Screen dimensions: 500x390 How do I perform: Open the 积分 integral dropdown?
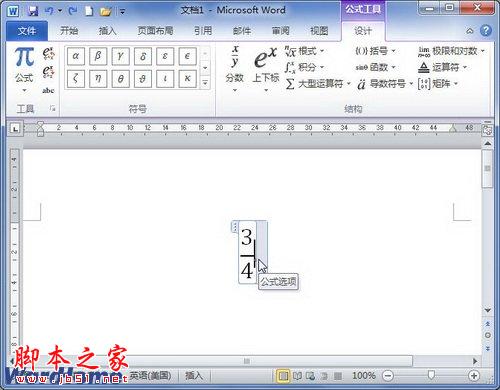(x=304, y=67)
